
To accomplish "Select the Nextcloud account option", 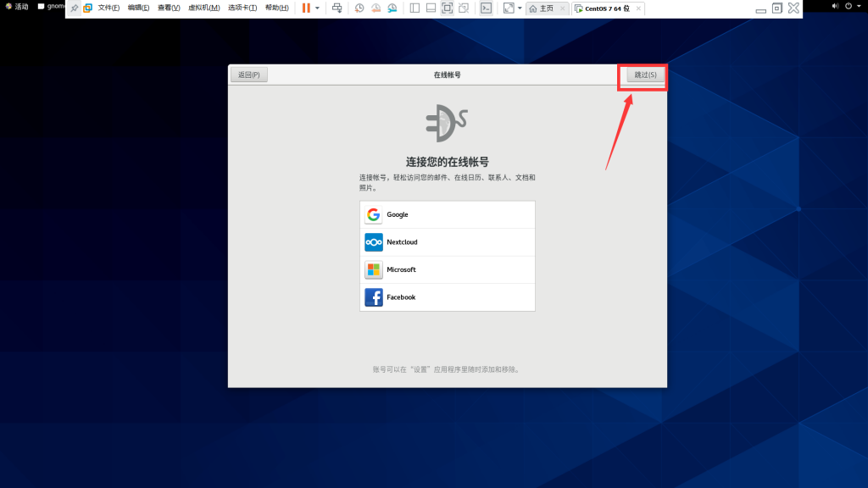I will (448, 242).
